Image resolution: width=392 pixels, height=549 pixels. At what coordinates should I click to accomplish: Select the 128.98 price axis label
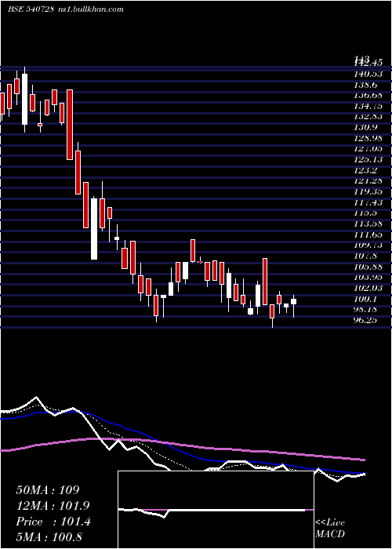[367, 138]
